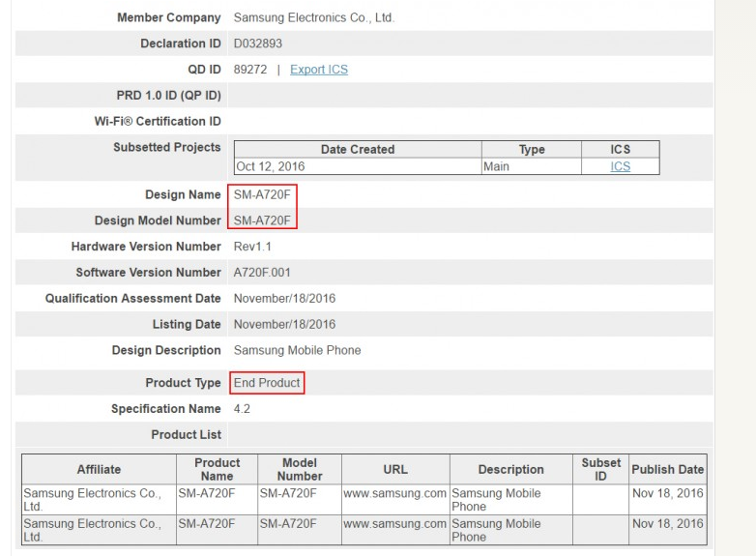756x556 pixels.
Task: Select QD ID value 89272
Action: coord(250,70)
